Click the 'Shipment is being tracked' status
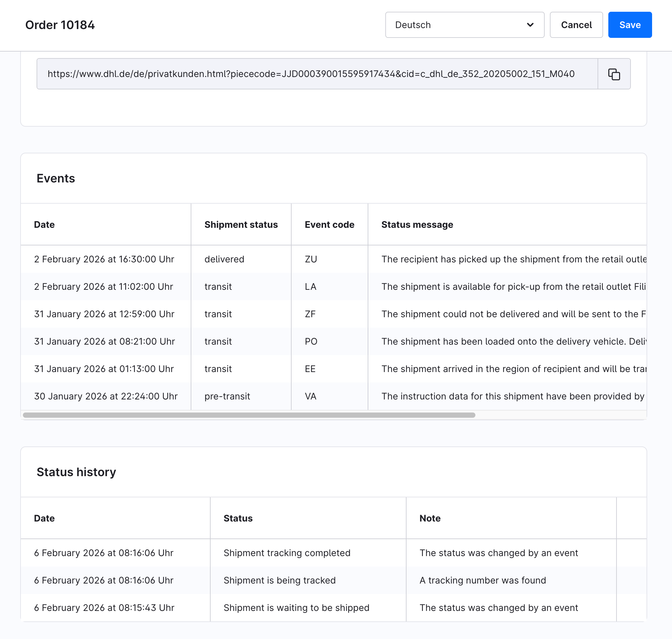The image size is (672, 639). pyautogui.click(x=280, y=580)
